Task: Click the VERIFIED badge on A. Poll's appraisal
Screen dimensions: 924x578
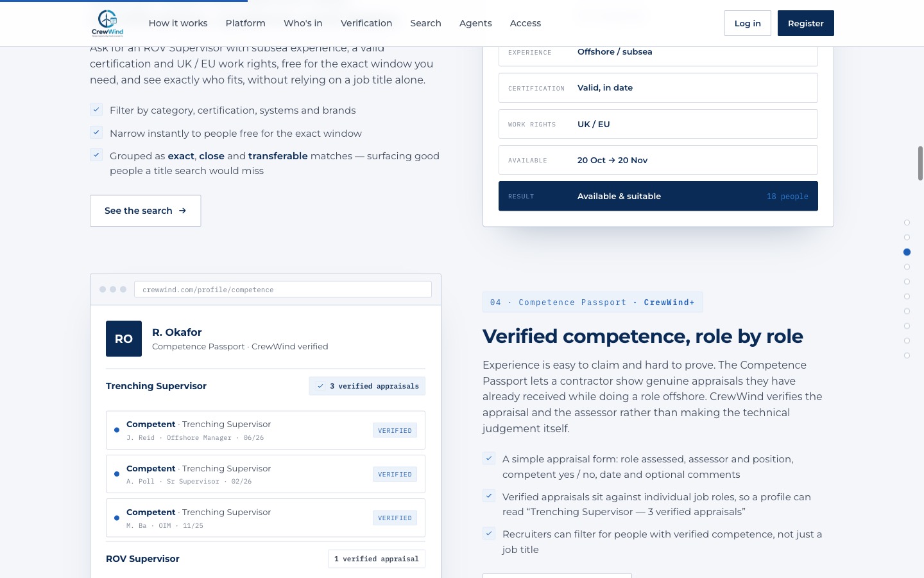Action: [x=395, y=474]
